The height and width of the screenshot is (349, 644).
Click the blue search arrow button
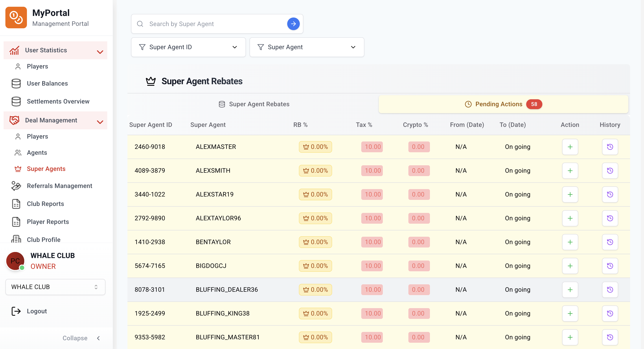[293, 24]
